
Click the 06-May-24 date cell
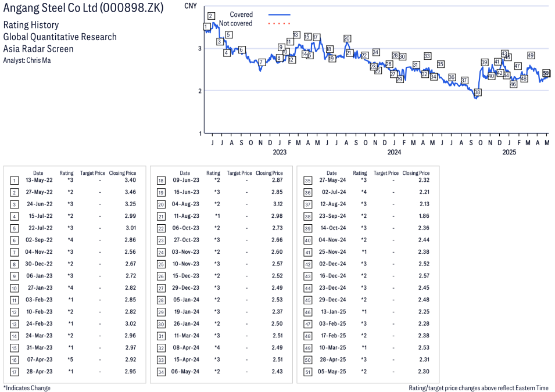point(185,372)
